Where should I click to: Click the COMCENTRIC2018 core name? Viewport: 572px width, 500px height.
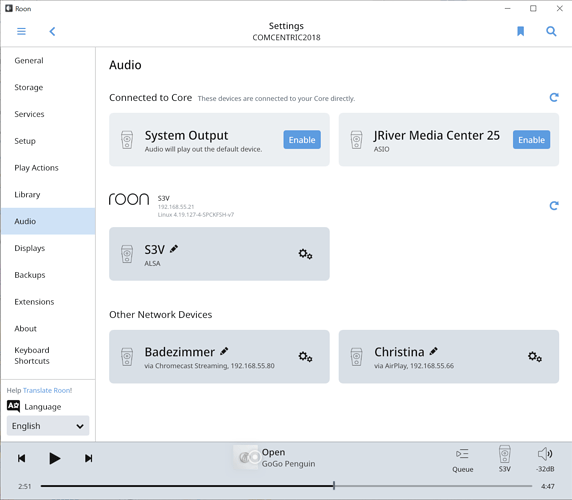tap(286, 38)
